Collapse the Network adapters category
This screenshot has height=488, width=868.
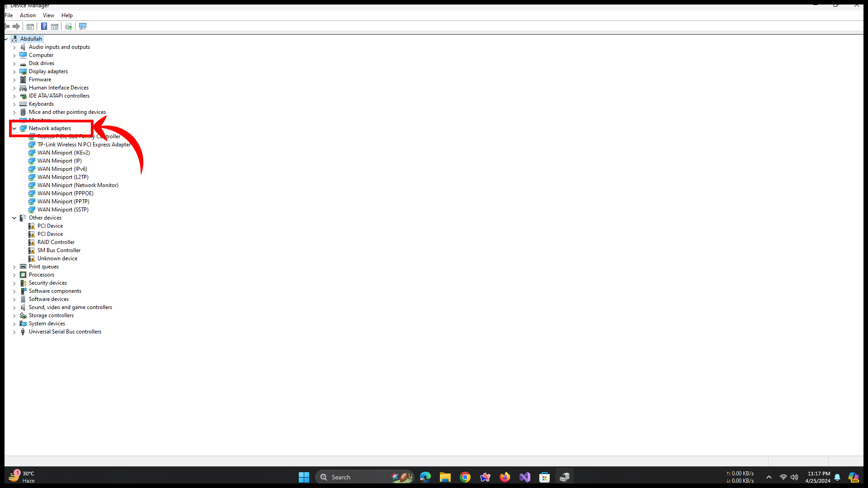coord(14,128)
